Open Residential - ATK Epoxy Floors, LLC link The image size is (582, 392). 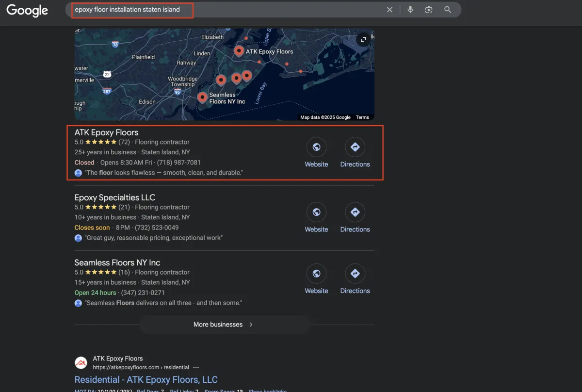(x=146, y=380)
